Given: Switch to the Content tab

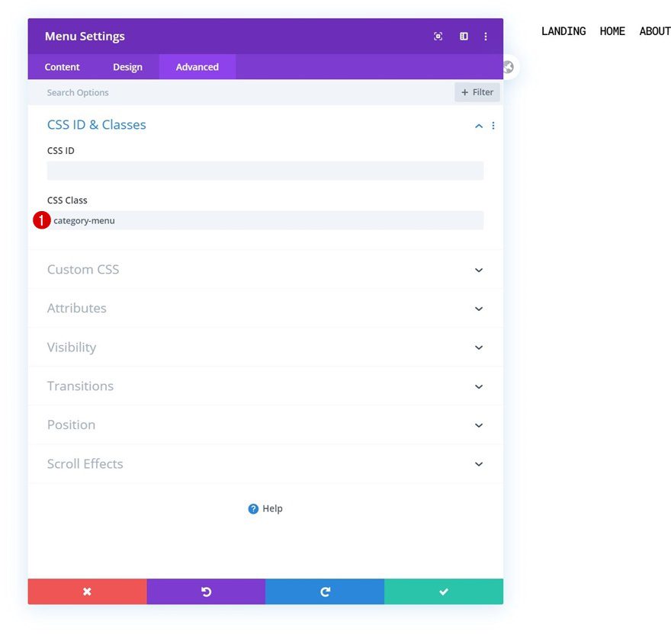Looking at the screenshot, I should [62, 67].
